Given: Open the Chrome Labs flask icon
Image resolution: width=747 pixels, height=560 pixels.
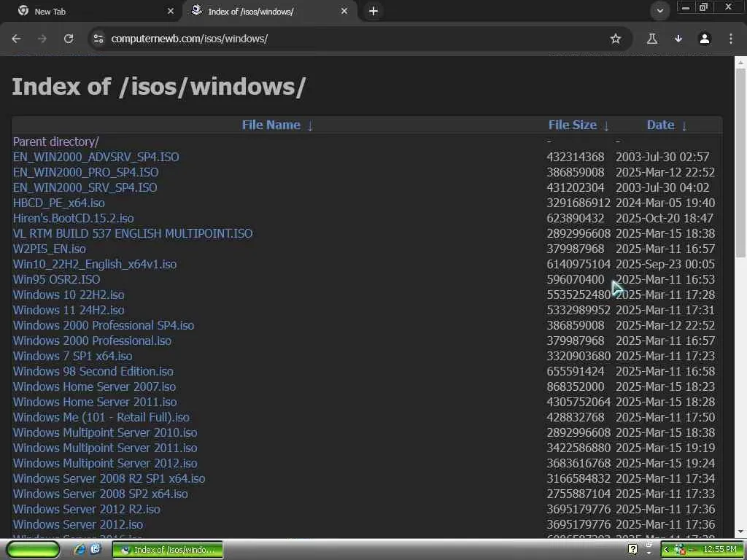Looking at the screenshot, I should (x=652, y=39).
